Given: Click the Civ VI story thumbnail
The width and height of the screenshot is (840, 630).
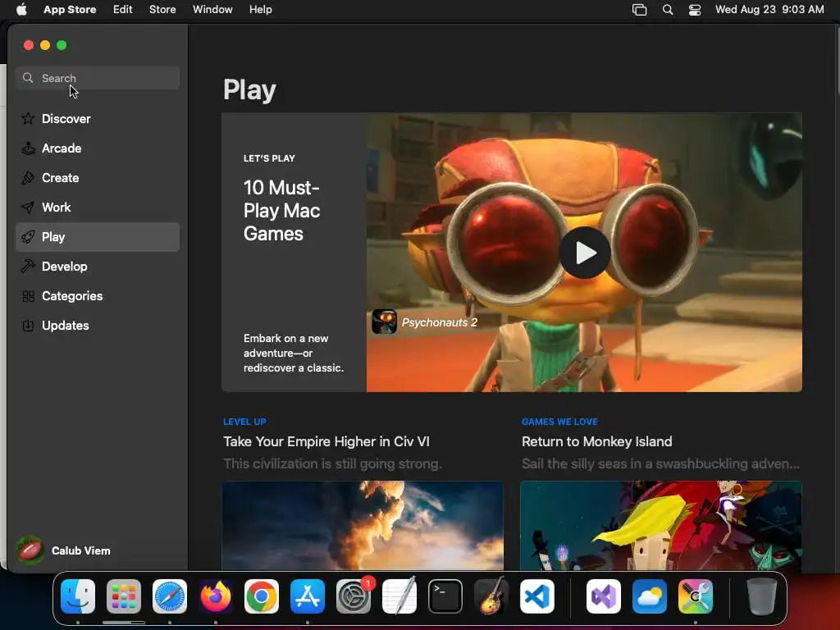Looking at the screenshot, I should (x=363, y=526).
